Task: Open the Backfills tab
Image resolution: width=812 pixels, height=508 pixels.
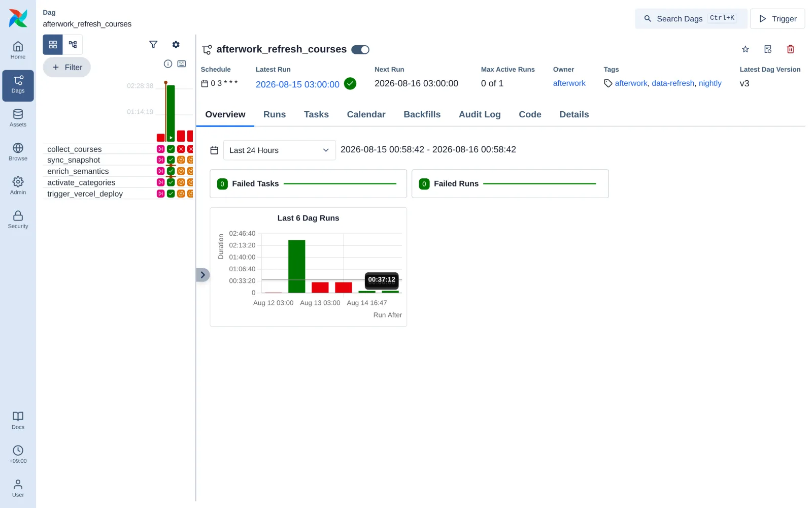Action: click(x=422, y=114)
